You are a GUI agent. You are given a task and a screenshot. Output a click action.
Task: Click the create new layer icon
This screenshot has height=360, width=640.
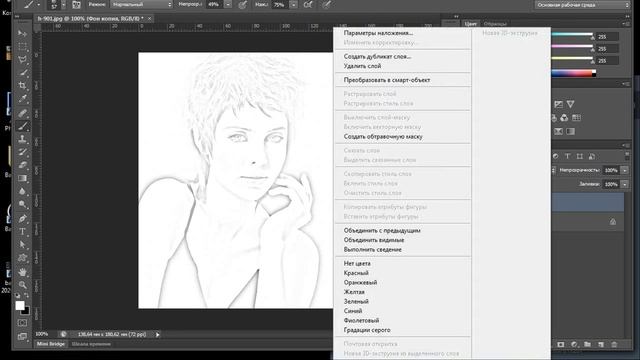[600, 344]
